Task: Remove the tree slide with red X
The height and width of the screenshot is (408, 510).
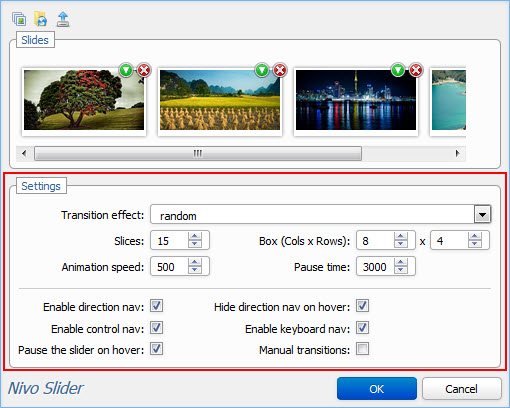Action: tap(144, 70)
